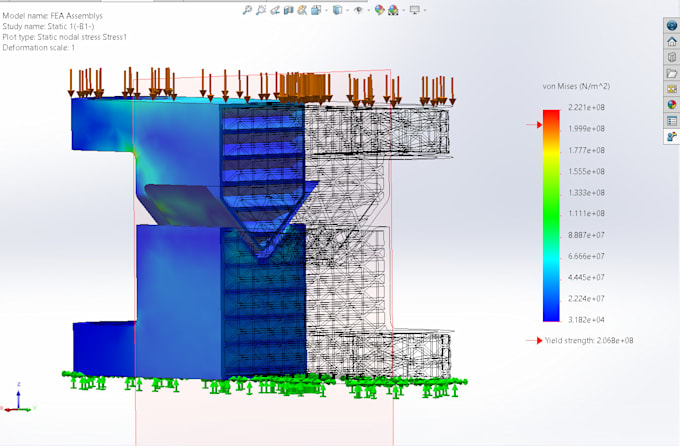This screenshot has height=446, width=680.
Task: Click the 'Deformation scale: 1' text
Action: (x=39, y=48)
